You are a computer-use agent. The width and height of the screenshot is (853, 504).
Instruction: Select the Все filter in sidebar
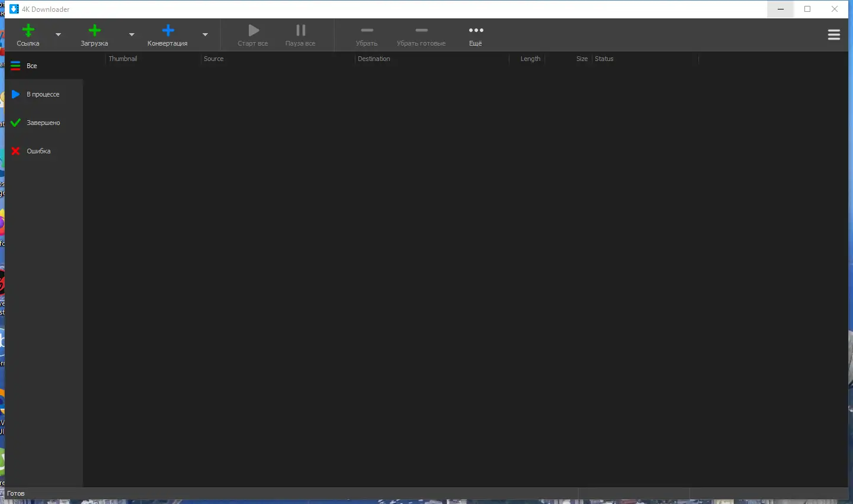click(x=44, y=66)
